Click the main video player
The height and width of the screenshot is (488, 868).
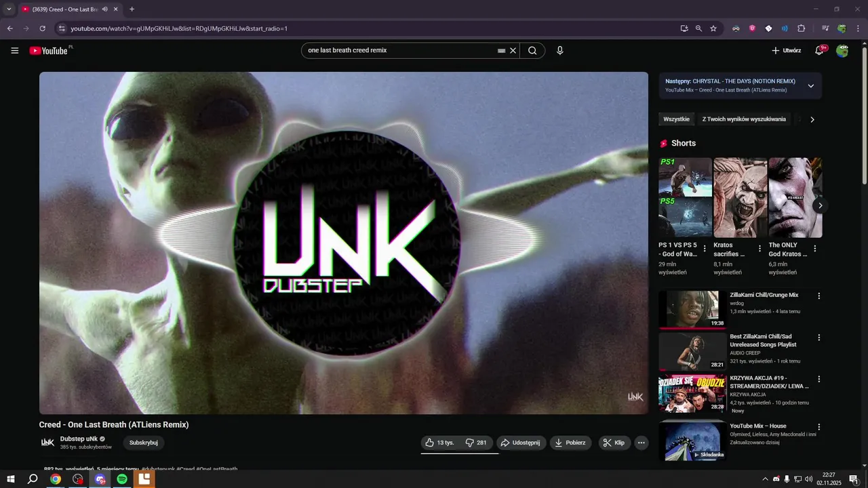[x=344, y=243]
